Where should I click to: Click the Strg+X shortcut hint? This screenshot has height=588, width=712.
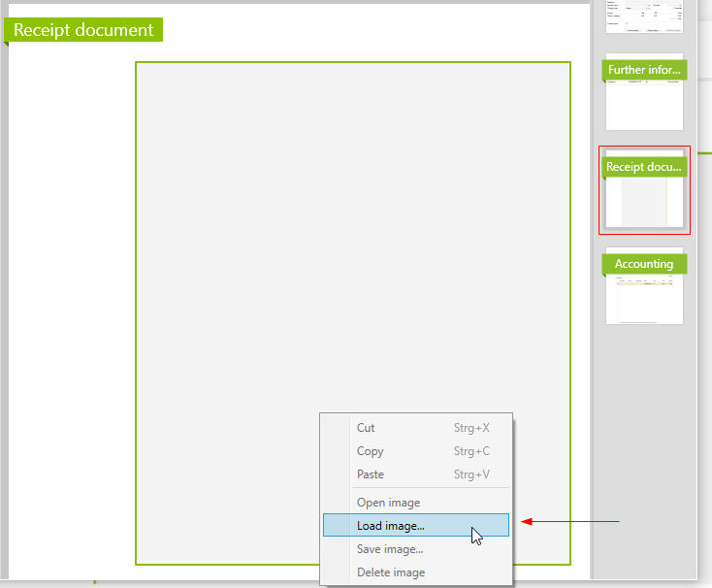tap(471, 428)
